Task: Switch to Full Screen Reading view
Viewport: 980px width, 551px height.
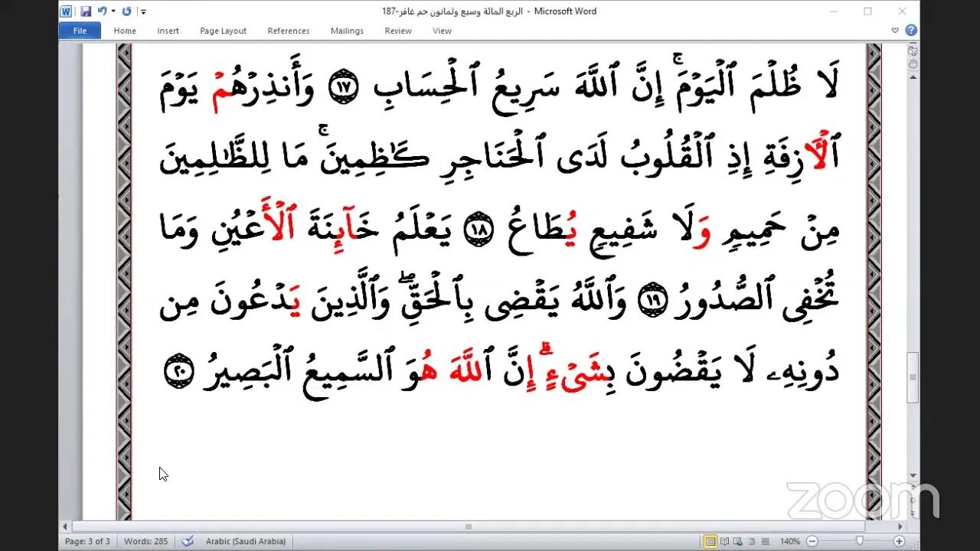Action: click(x=724, y=541)
